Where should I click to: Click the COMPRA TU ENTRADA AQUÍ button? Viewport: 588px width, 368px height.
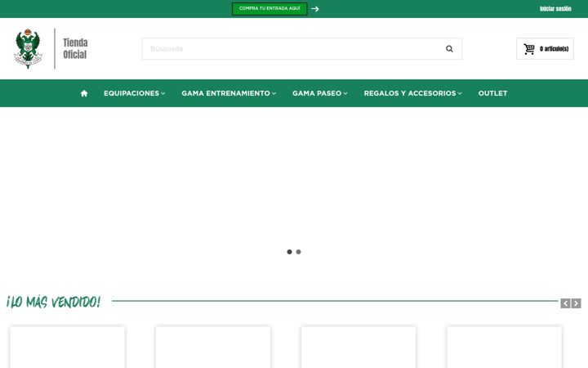click(x=269, y=9)
